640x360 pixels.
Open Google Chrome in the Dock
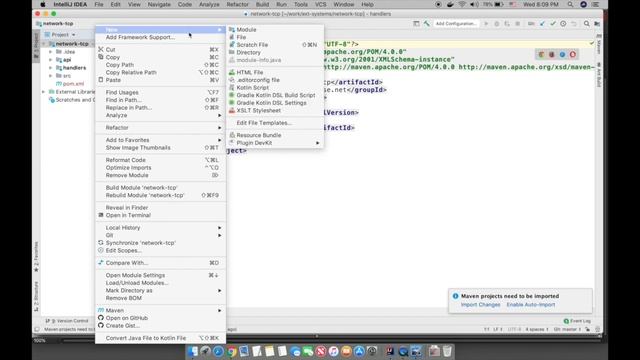(231, 351)
